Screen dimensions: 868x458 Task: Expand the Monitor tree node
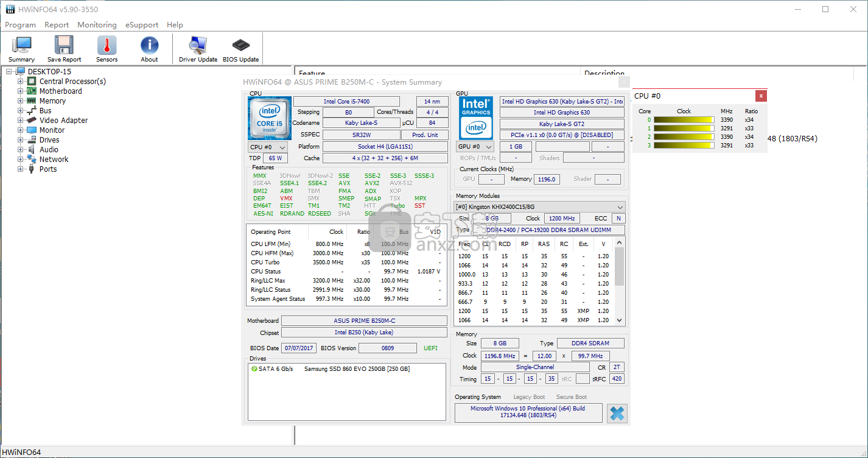pyautogui.click(x=21, y=130)
